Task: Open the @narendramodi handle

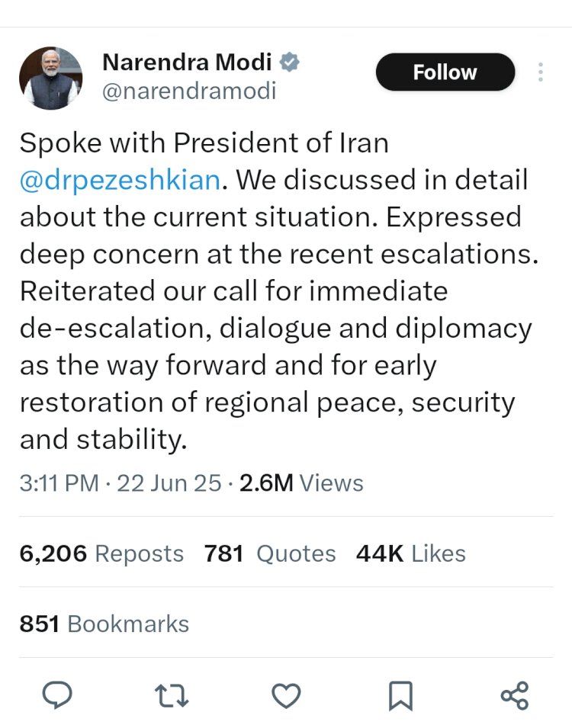Action: (189, 91)
